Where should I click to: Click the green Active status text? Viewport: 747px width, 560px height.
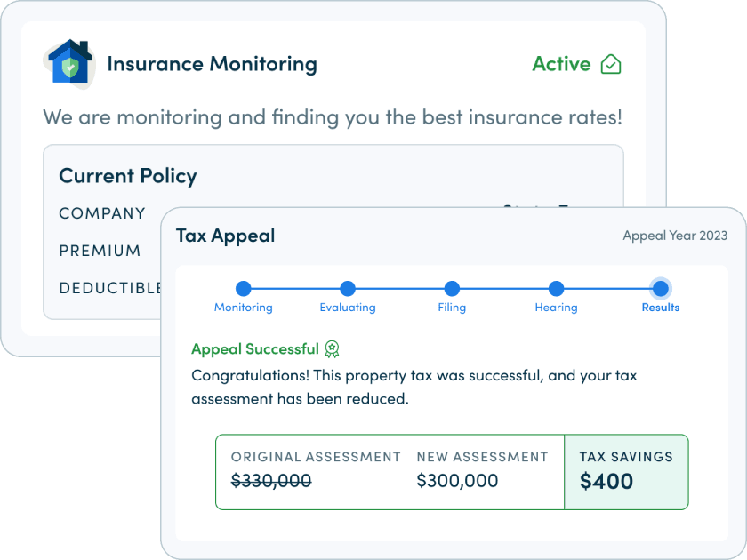[561, 64]
